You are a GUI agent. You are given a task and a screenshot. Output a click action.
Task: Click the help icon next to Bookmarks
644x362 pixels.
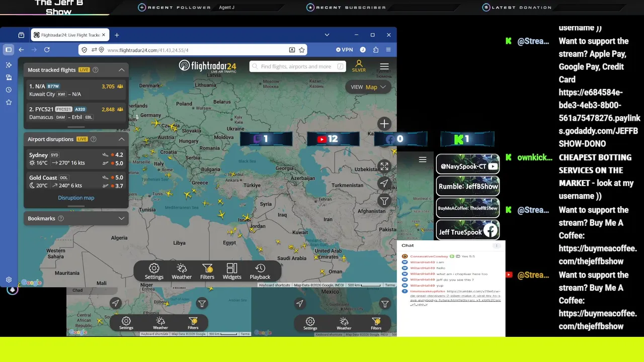click(x=61, y=219)
